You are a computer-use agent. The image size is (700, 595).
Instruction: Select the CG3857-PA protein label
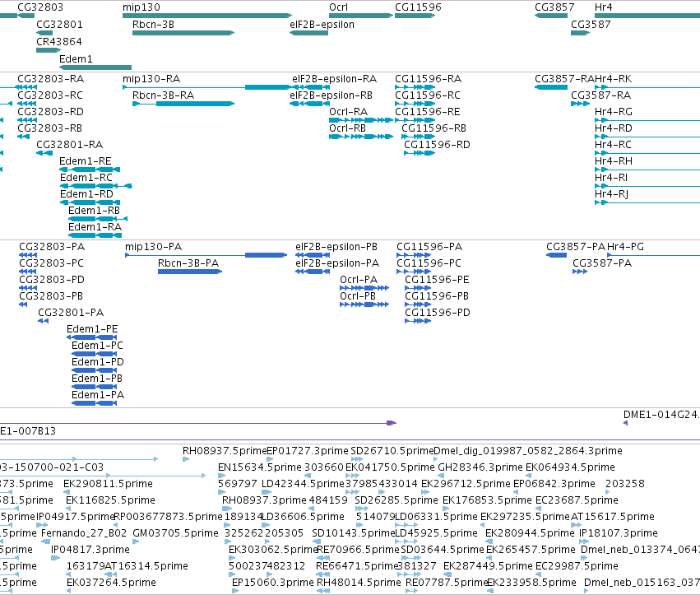pos(576,247)
